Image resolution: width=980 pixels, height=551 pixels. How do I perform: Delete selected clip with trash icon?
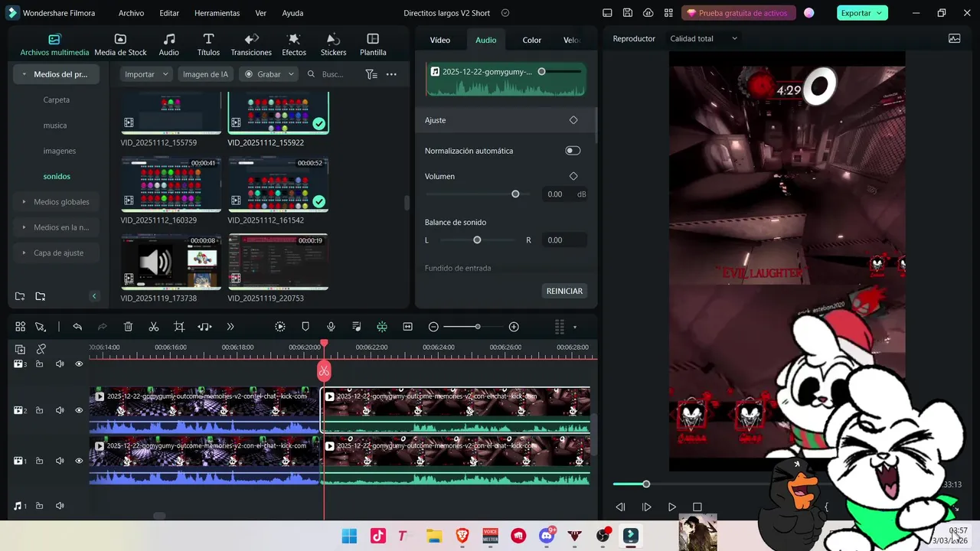(128, 327)
